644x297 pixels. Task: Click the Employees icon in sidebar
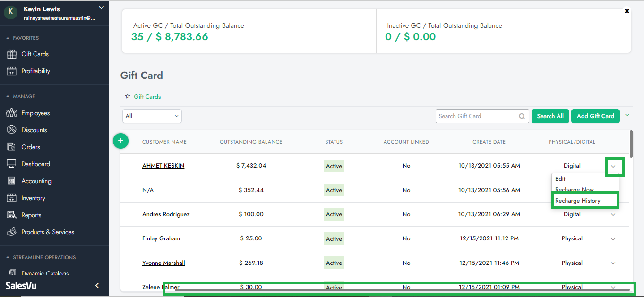pyautogui.click(x=12, y=113)
